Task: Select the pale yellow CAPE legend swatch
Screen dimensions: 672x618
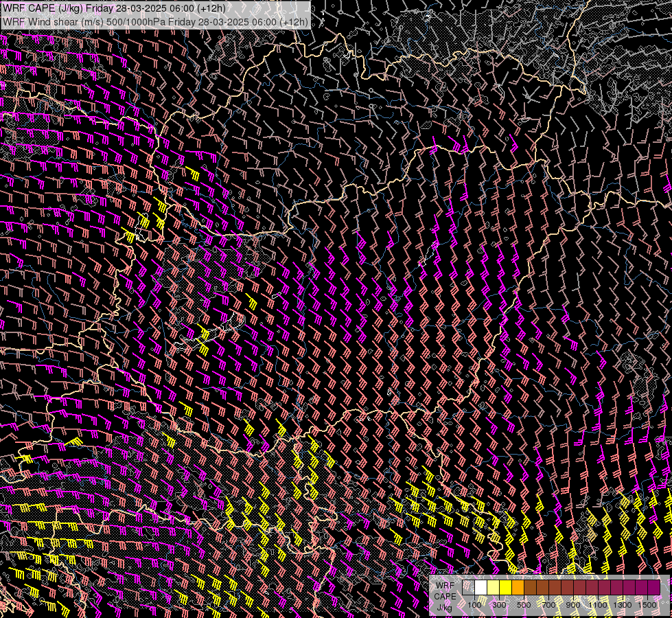Action: 494,588
